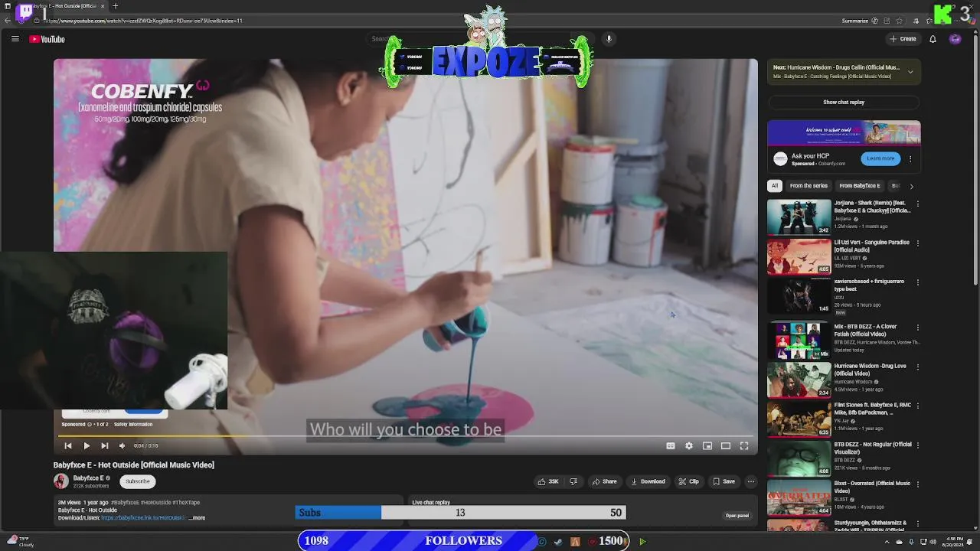The height and width of the screenshot is (551, 980).
Task: Open options for Drug Love video
Action: (918, 367)
